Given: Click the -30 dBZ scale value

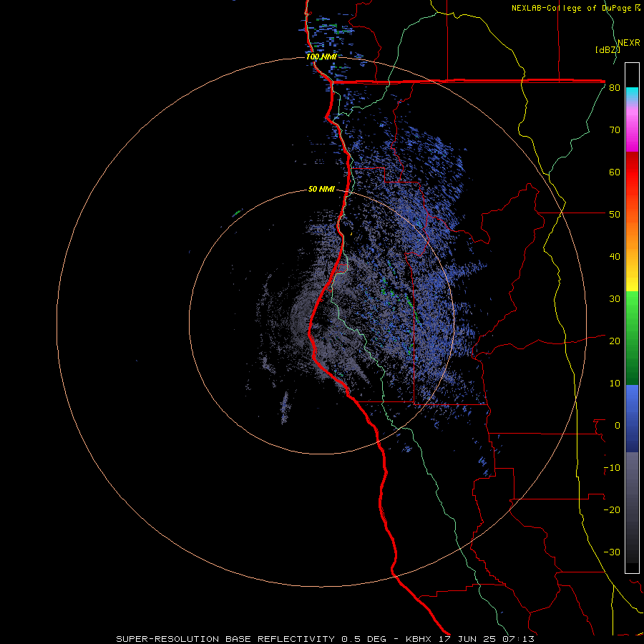Looking at the screenshot, I should tap(612, 552).
